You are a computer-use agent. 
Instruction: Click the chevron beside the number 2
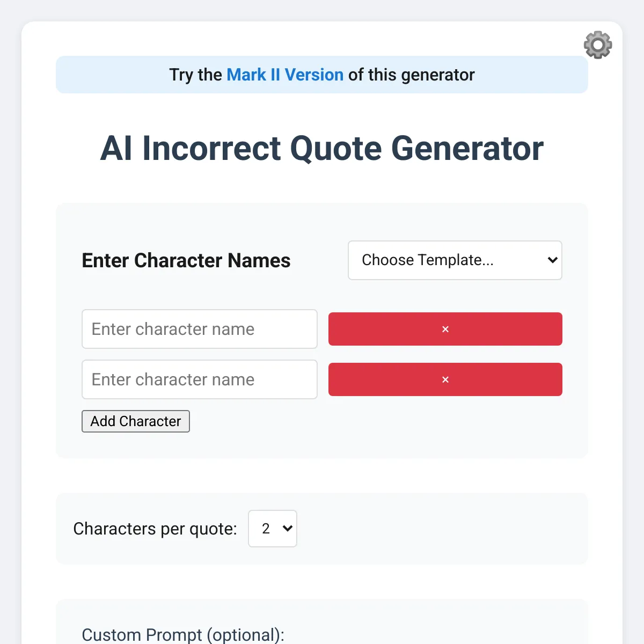[x=288, y=529]
